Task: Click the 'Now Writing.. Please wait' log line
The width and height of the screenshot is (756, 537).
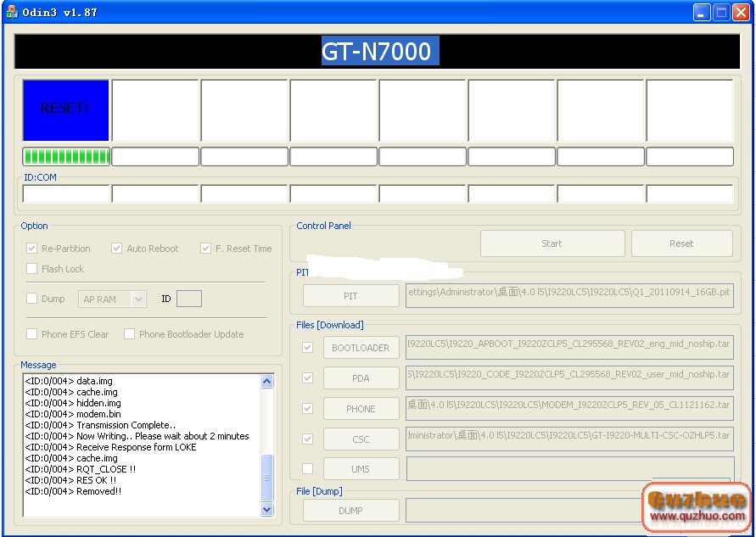Action: [137, 436]
